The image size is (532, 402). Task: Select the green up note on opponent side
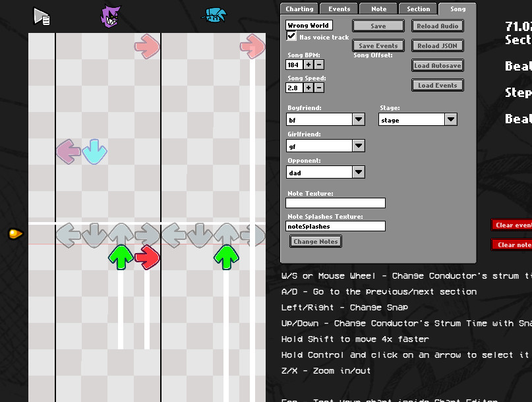point(121,258)
